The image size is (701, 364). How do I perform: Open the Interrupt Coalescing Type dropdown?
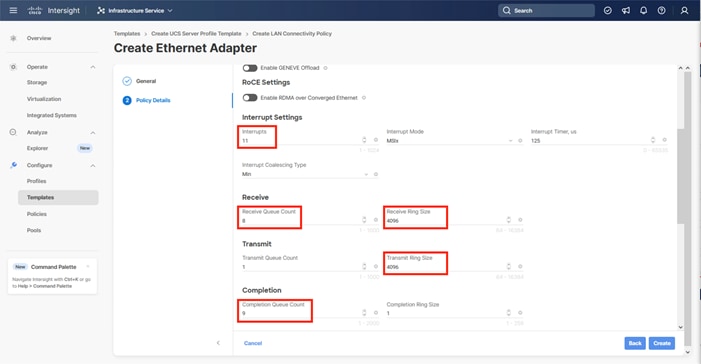click(305, 174)
